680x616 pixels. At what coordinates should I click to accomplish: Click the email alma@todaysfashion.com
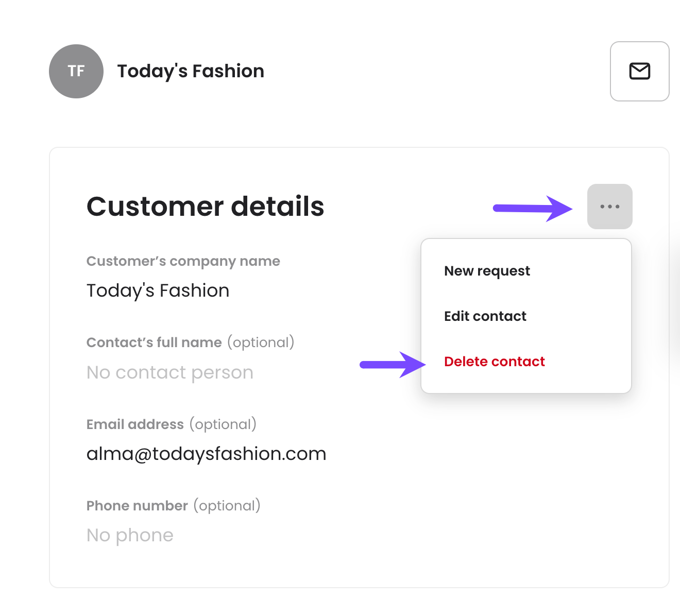[206, 454]
